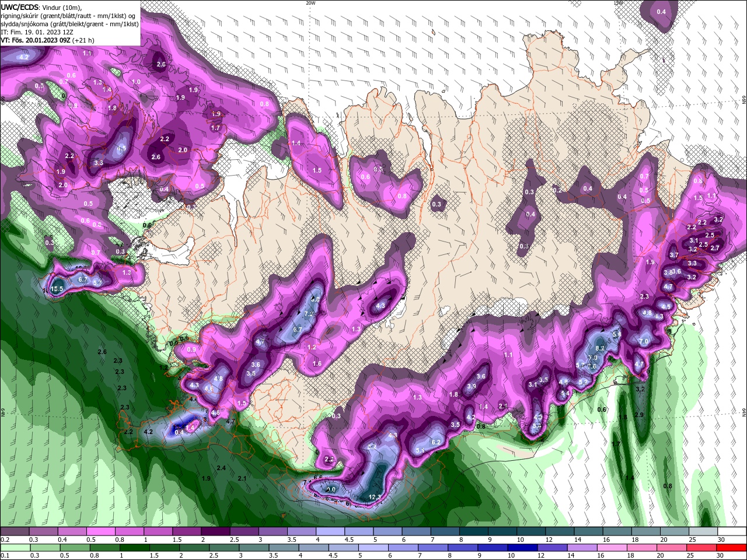747x560 pixels.
Task: Click the light purple 14–16 swatch, lower legend
Action: pos(583,548)
